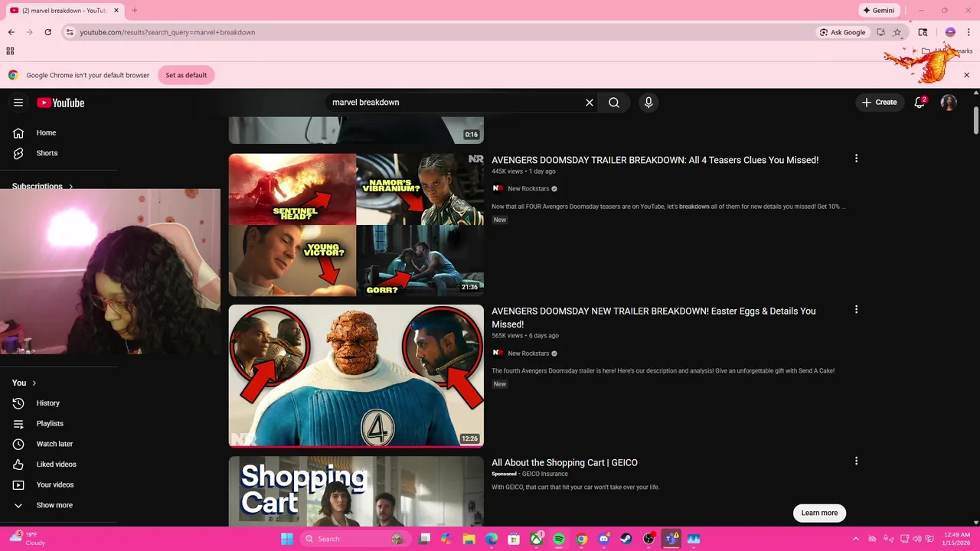Click the Windows taskbar search box
The height and width of the screenshot is (551, 980).
pos(354,539)
